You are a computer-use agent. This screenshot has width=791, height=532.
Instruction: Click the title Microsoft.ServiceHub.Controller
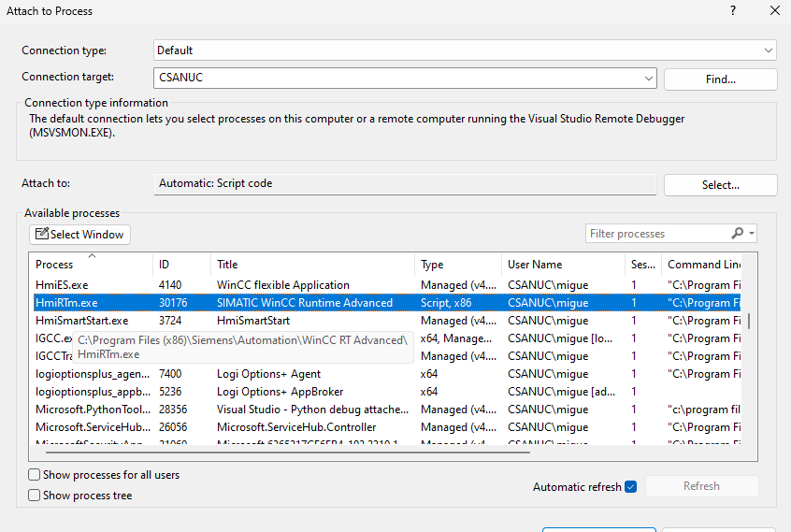point(296,427)
